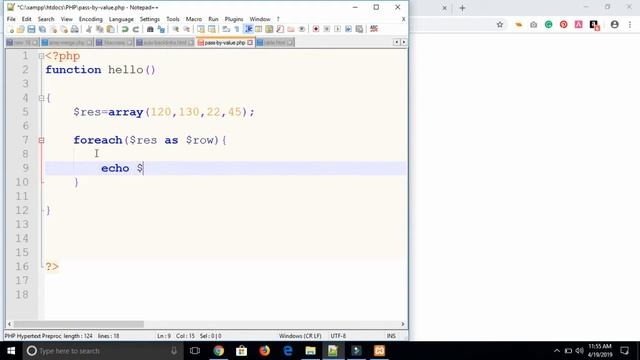Click the red Pinterest extension icon in Chrome
640x360 pixels.
click(x=564, y=24)
